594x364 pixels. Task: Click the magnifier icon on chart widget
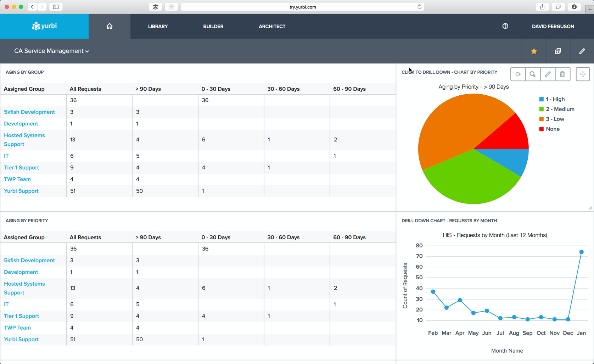[x=533, y=74]
